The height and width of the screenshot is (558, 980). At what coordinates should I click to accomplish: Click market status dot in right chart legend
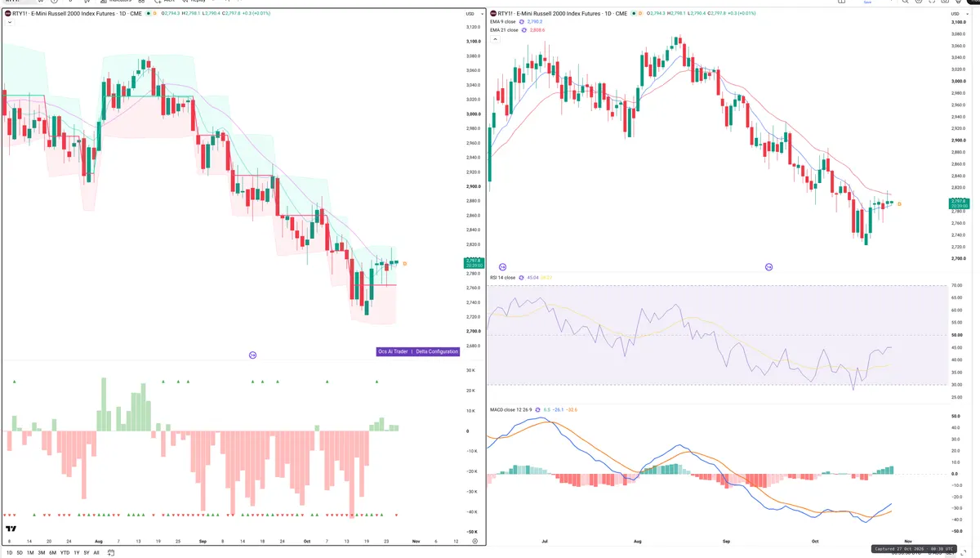click(632, 13)
